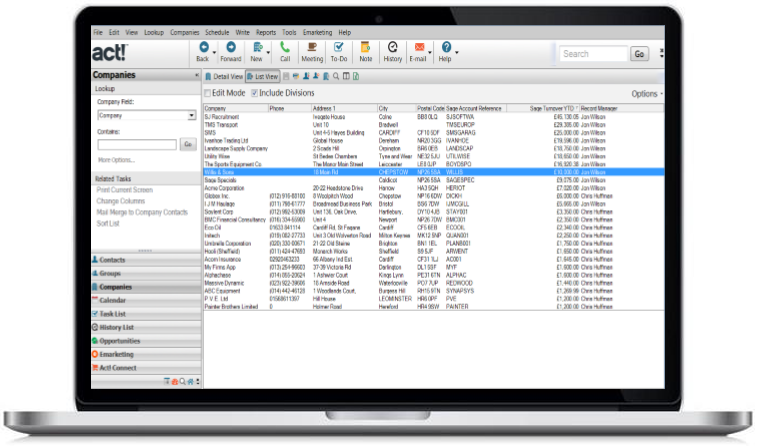
Task: Click the Forward navigation icon
Action: click(231, 47)
